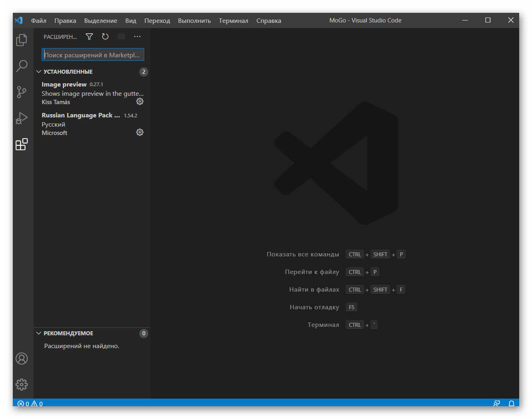Open the Manage gear in activity bar
This screenshot has height=419, width=532.
(22, 385)
